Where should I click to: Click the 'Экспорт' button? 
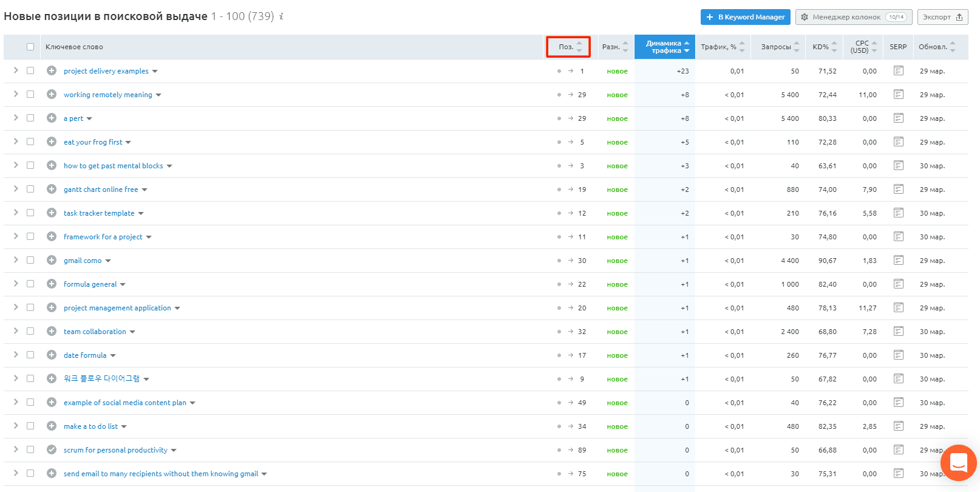pyautogui.click(x=942, y=17)
